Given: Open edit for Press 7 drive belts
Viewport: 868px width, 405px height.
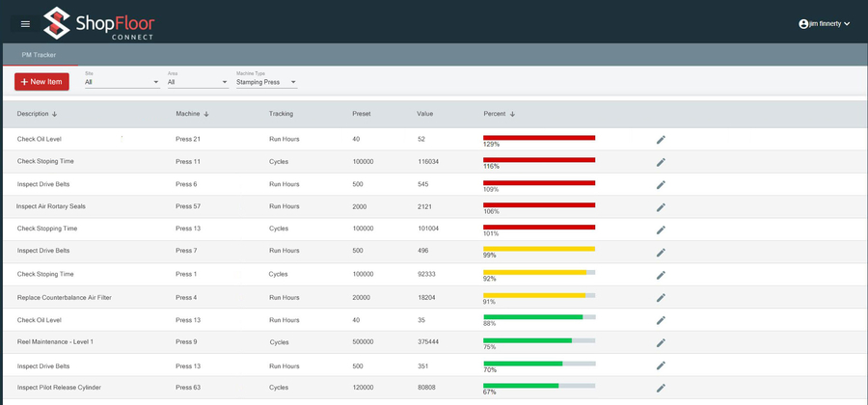Looking at the screenshot, I should pyautogui.click(x=661, y=253).
